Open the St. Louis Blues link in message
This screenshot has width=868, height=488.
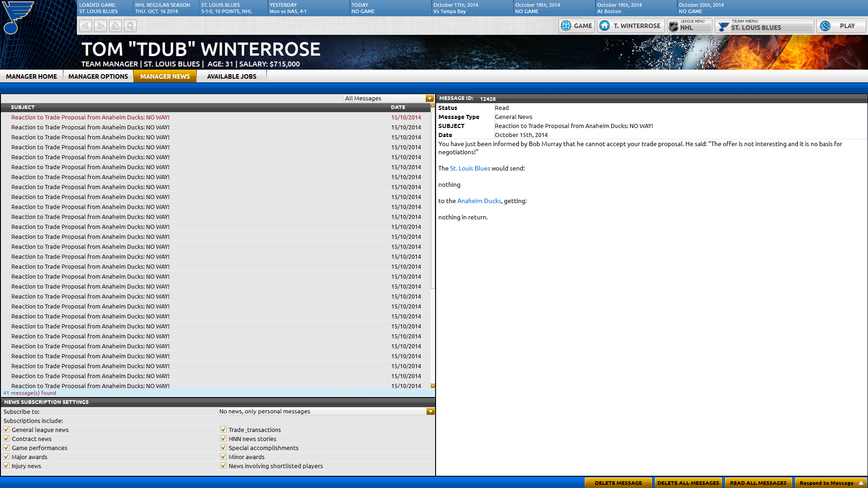470,168
